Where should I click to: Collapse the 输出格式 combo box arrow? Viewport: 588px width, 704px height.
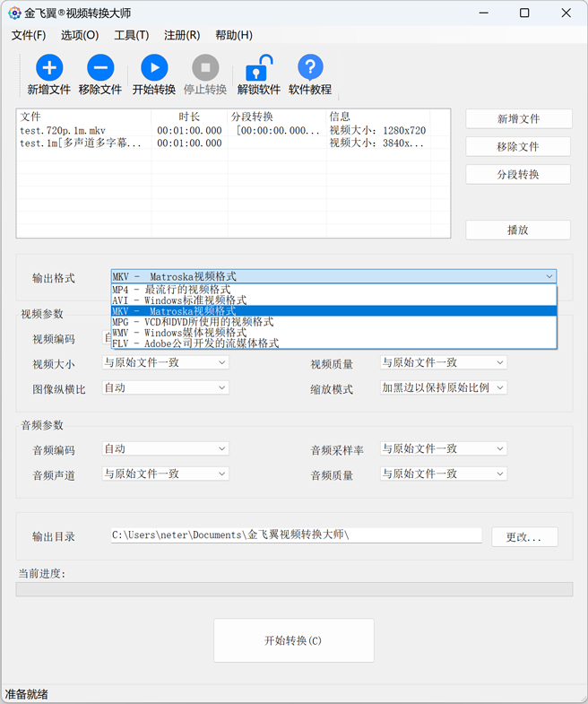pyautogui.click(x=549, y=276)
